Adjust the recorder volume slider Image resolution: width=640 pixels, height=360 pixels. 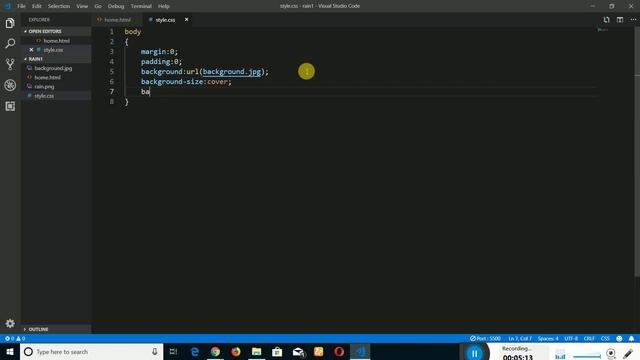point(587,356)
